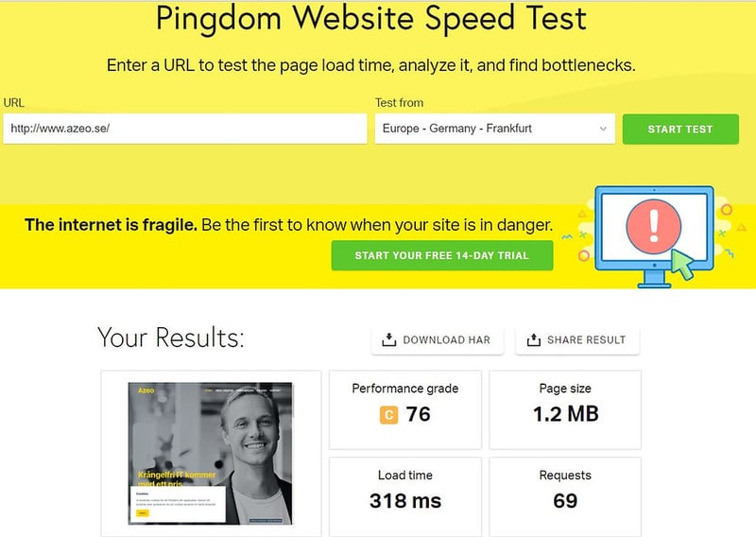This screenshot has height=537, width=756.
Task: Click the Azeo logo in website preview
Action: (x=146, y=390)
